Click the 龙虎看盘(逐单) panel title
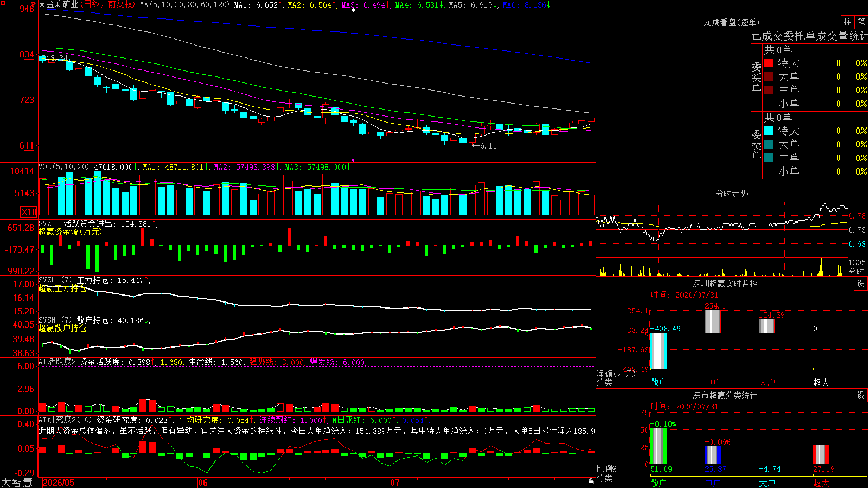Viewport: 868px width, 488px height. coord(732,22)
